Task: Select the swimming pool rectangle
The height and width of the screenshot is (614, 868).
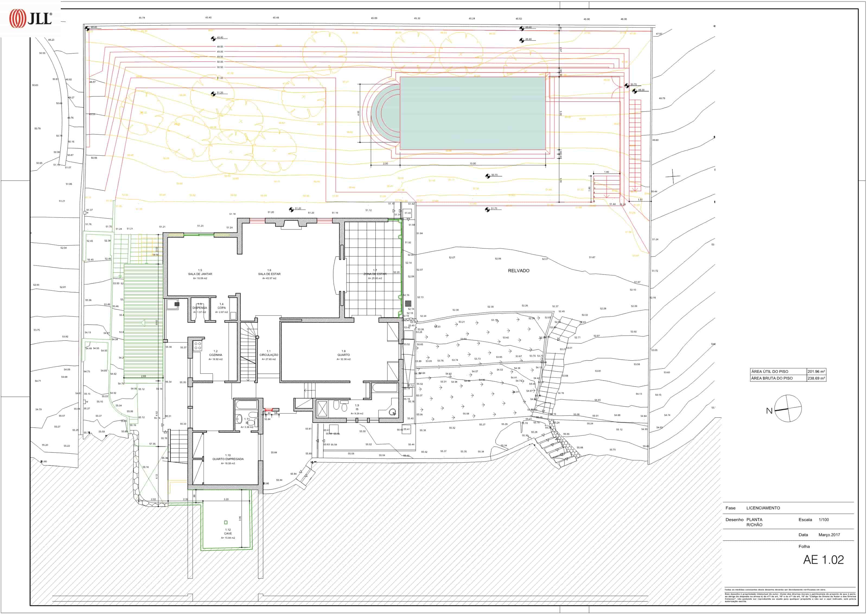Action: coord(473,113)
